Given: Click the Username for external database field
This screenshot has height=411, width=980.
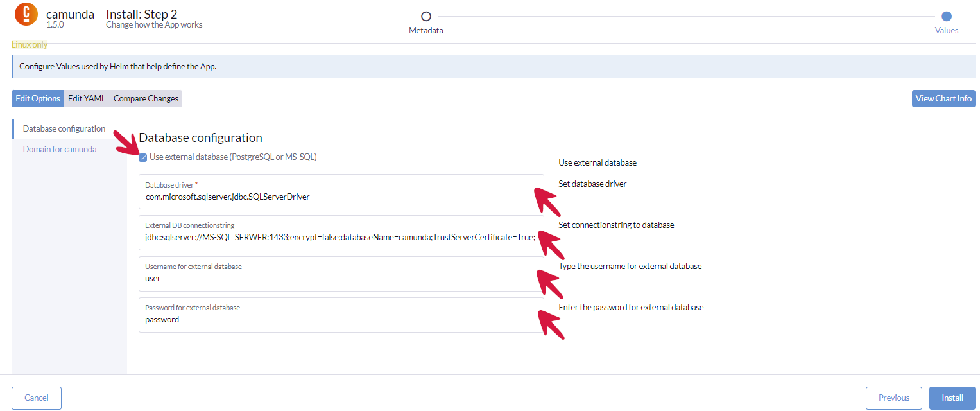Looking at the screenshot, I should 340,279.
